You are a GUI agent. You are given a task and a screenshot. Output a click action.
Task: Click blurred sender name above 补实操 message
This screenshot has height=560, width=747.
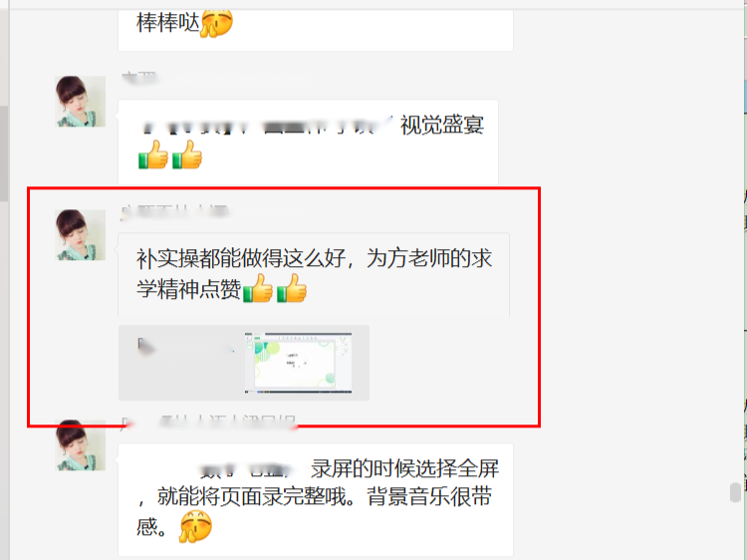coord(174,212)
